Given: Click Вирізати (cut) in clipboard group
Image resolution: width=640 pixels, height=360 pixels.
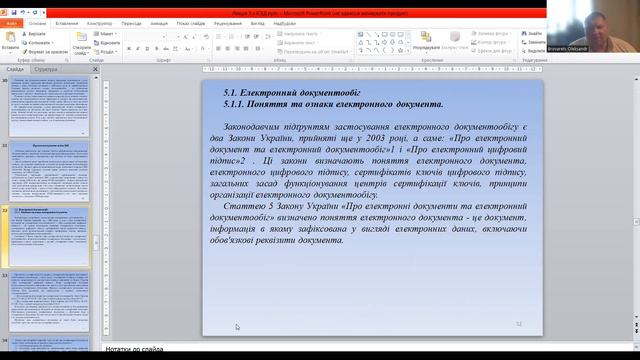Looking at the screenshot, I should tap(34, 34).
